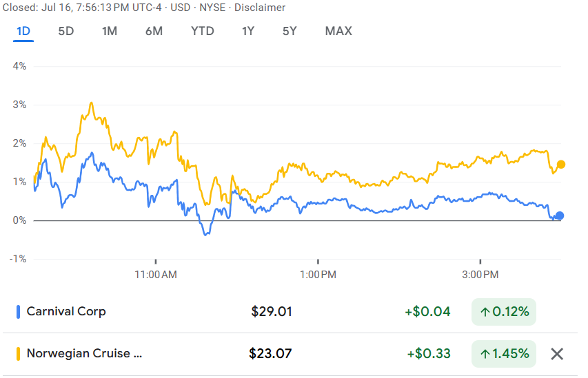Select the 1Y time range tab
Screen dimensions: 588x378
pyautogui.click(x=248, y=31)
